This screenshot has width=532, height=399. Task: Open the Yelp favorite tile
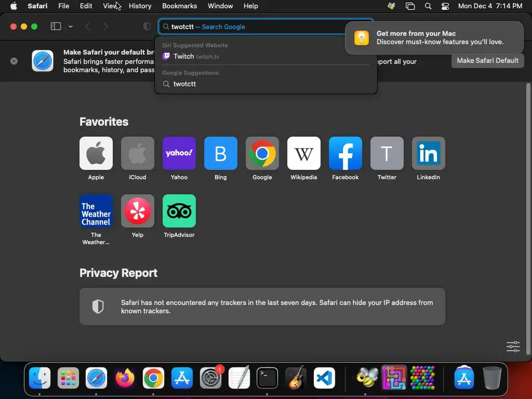coord(137,211)
